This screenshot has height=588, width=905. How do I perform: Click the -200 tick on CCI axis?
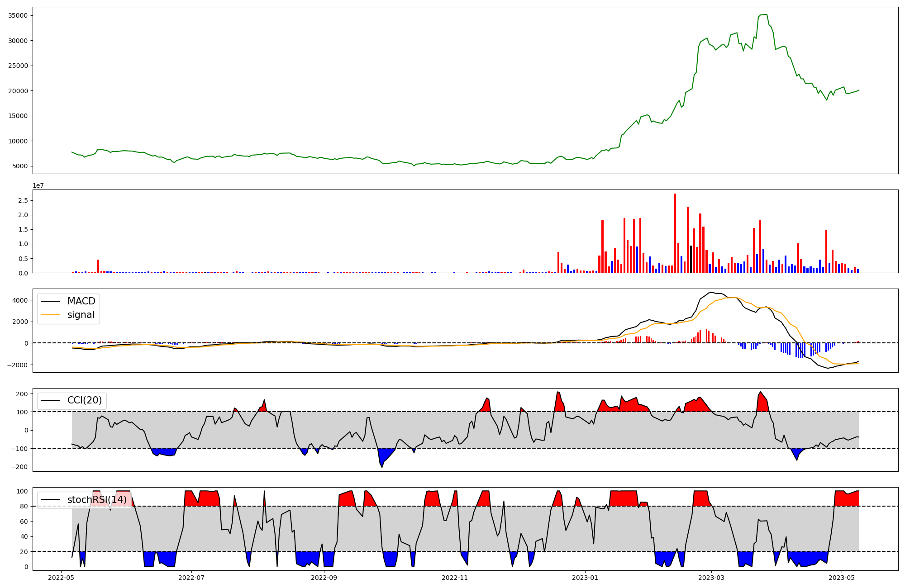click(19, 467)
